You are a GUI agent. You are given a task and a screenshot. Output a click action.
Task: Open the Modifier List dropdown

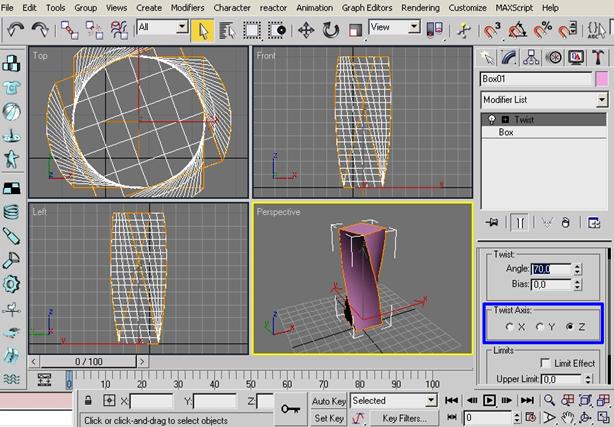pos(602,100)
